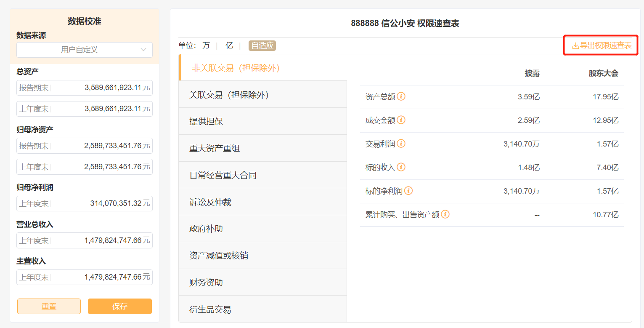Image resolution: width=644 pixels, height=328 pixels.
Task: Select the 衍生品交易 tab
Action: click(x=263, y=309)
